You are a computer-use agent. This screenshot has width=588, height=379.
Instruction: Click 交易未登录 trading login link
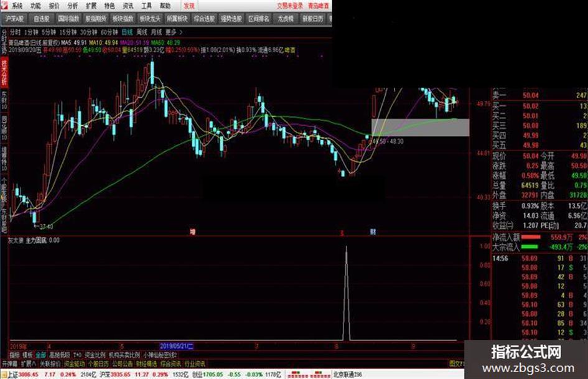pos(290,6)
